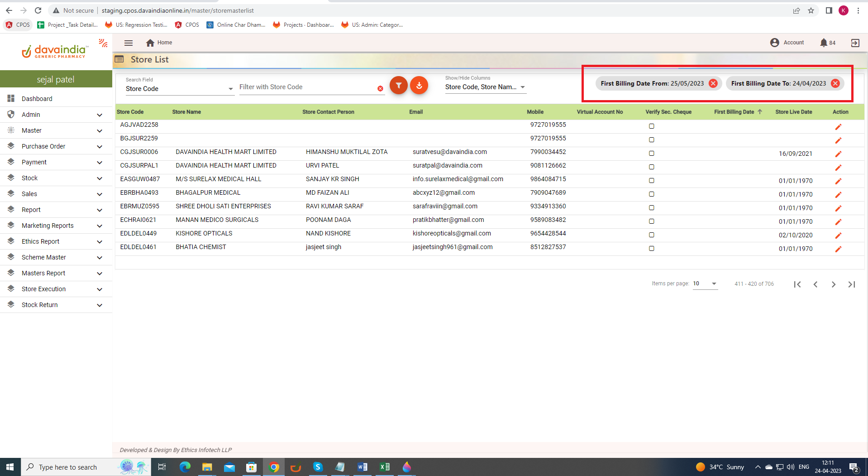Screen dimensions: 868x476
Task: Open the Account button
Action: click(x=787, y=43)
